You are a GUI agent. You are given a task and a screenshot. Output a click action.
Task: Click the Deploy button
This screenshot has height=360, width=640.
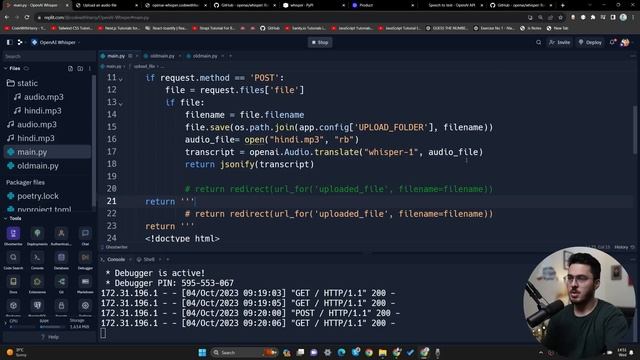tap(590, 42)
